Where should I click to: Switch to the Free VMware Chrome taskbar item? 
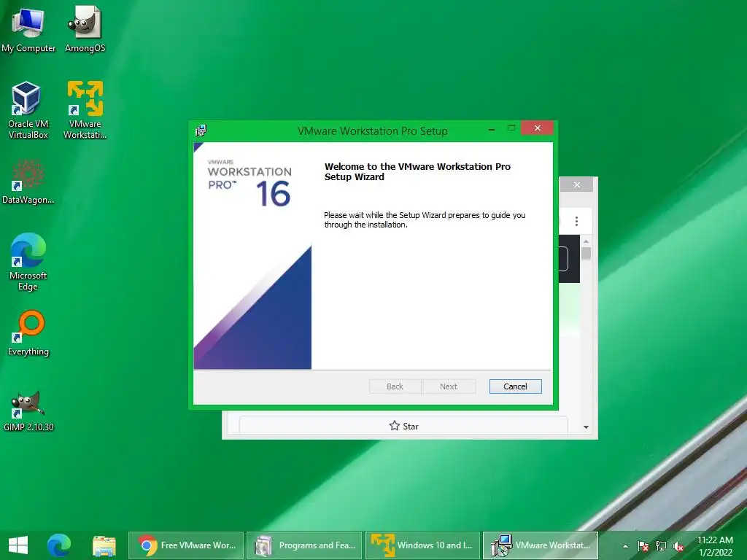pos(186,545)
